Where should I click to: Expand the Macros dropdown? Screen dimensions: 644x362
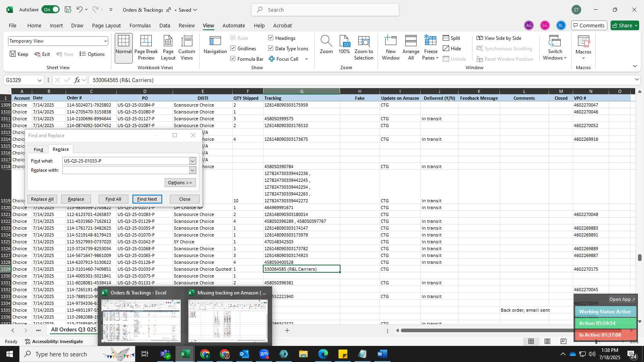click(583, 58)
